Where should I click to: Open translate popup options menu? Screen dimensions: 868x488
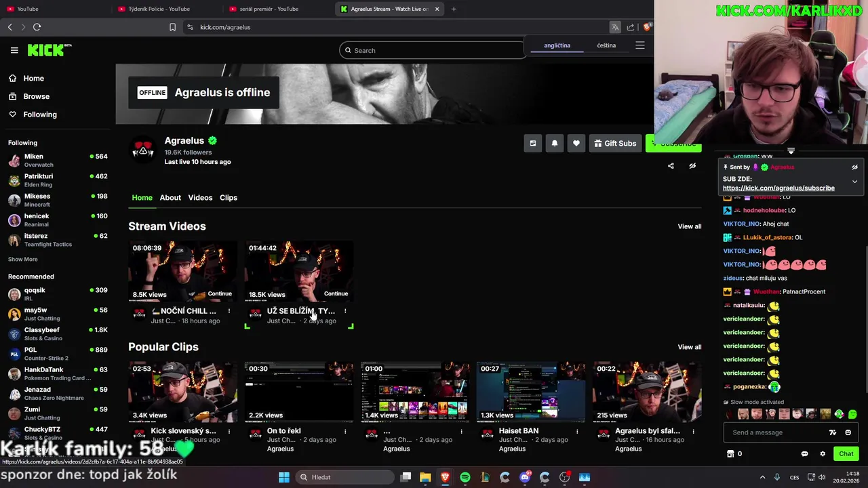click(x=639, y=45)
